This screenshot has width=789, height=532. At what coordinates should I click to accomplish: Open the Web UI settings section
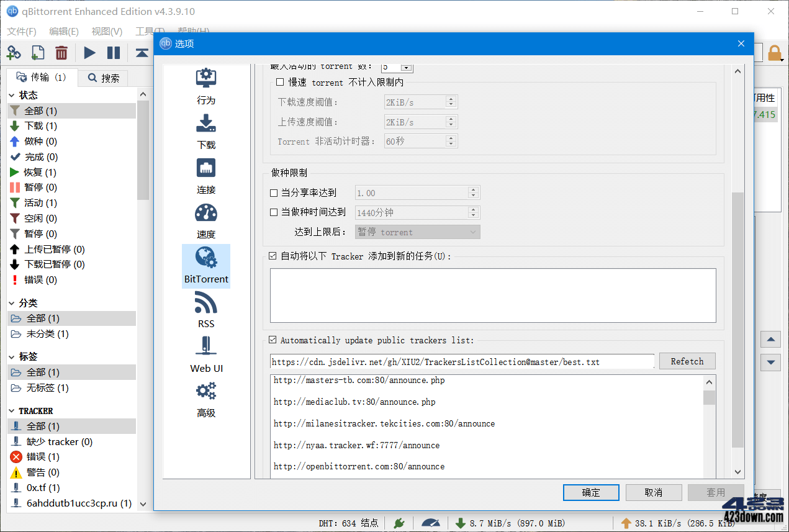[205, 354]
